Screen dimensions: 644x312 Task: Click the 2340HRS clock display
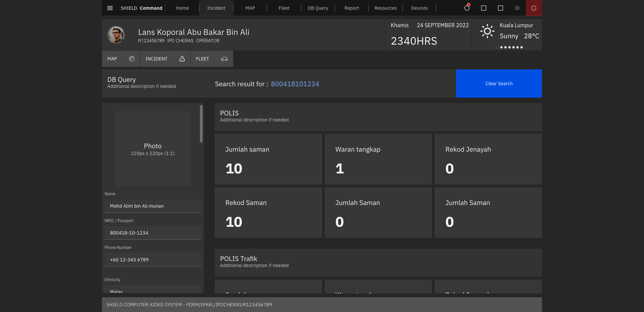pos(414,41)
